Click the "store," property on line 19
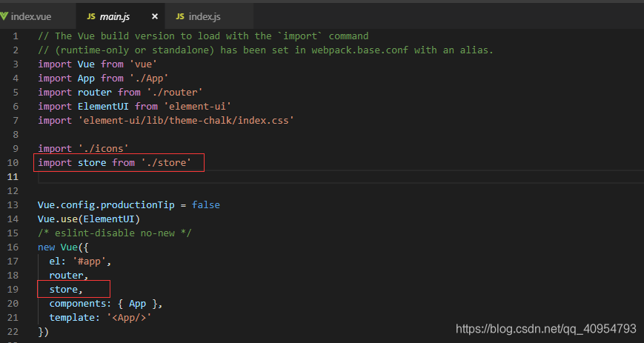 click(x=66, y=289)
